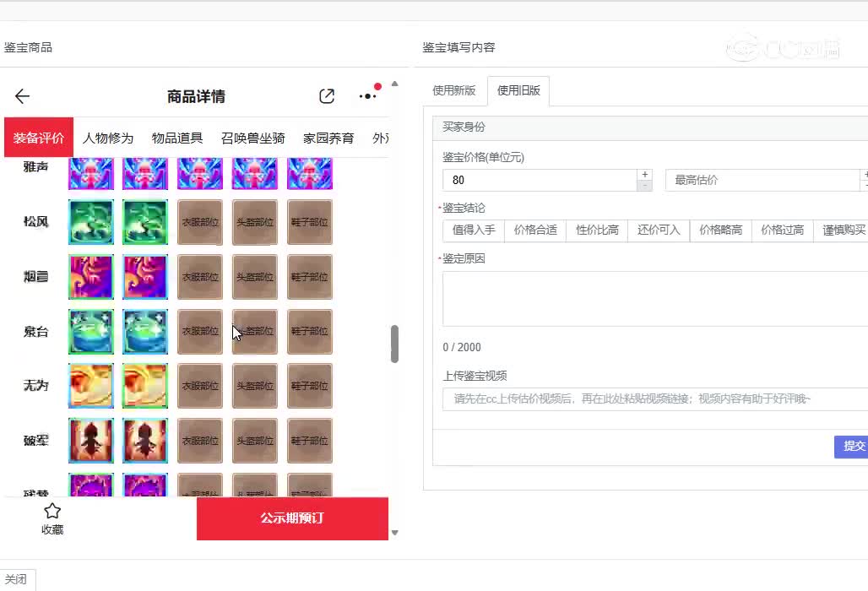Click 头盔部位 slot in 松风 row

coord(255,222)
